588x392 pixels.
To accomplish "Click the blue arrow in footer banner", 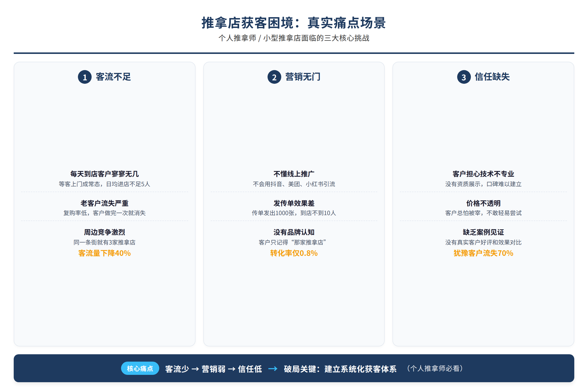I will click(x=273, y=368).
